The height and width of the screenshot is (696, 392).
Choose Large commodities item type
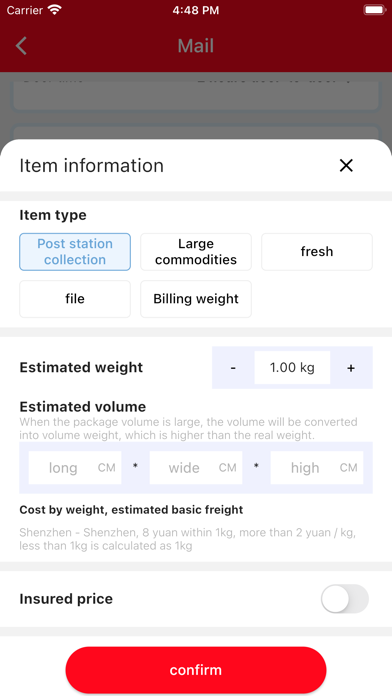pyautogui.click(x=196, y=252)
